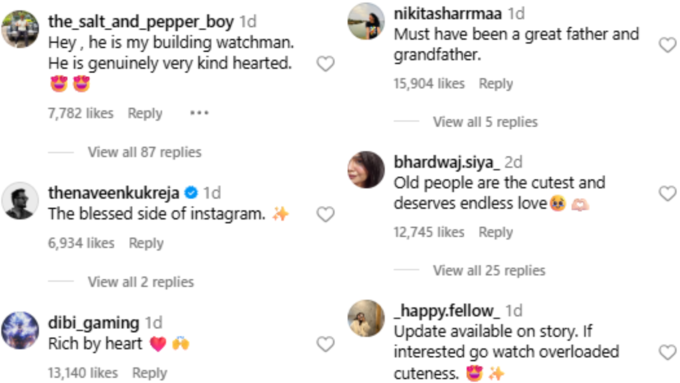
Task: Like thenaveenkukreja's comment heart icon
Action: click(325, 214)
